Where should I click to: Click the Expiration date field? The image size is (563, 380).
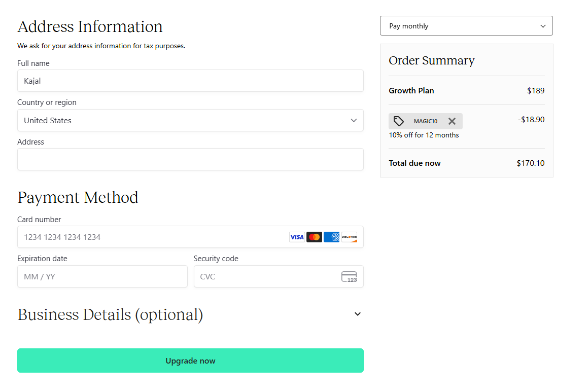click(x=102, y=277)
